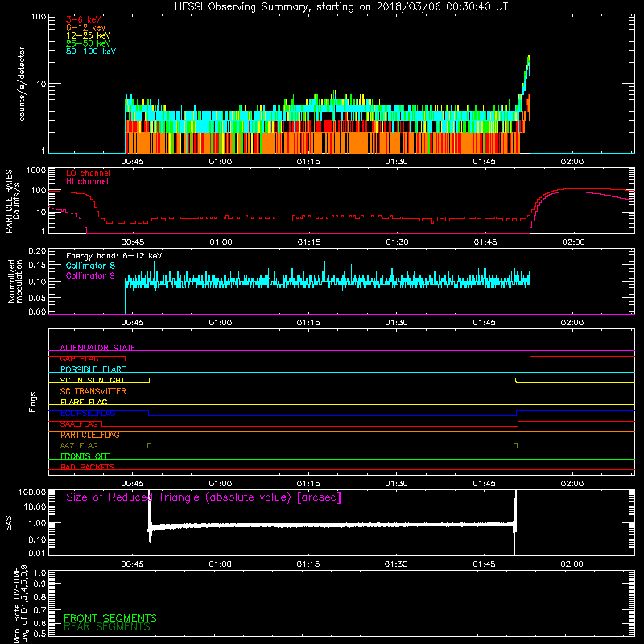Click the '100.00' tick on SAS axis
Viewport: 644px width, 644px height.
coord(32,493)
